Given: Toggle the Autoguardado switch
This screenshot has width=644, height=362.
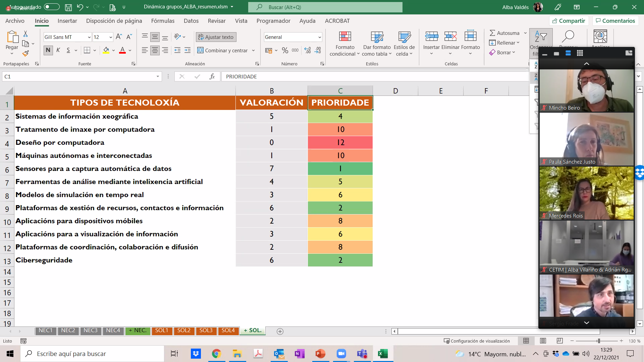Looking at the screenshot, I should 52,7.
